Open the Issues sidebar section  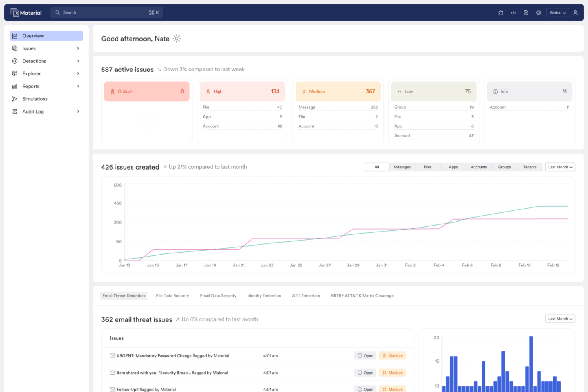point(29,48)
